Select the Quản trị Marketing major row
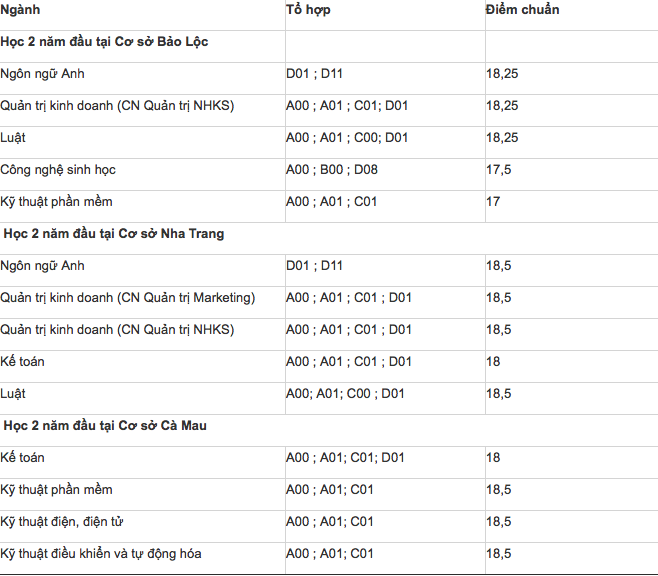 click(x=128, y=298)
